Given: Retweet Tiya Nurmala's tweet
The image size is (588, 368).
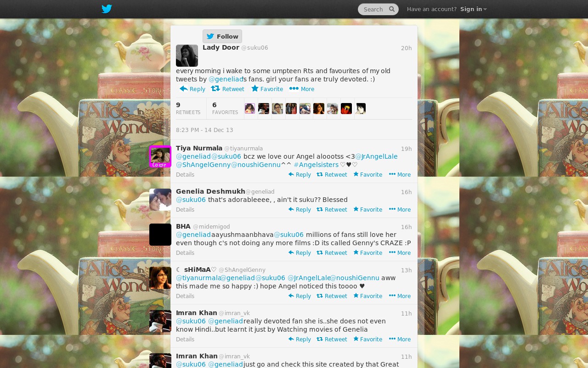Looking at the screenshot, I should coord(332,175).
